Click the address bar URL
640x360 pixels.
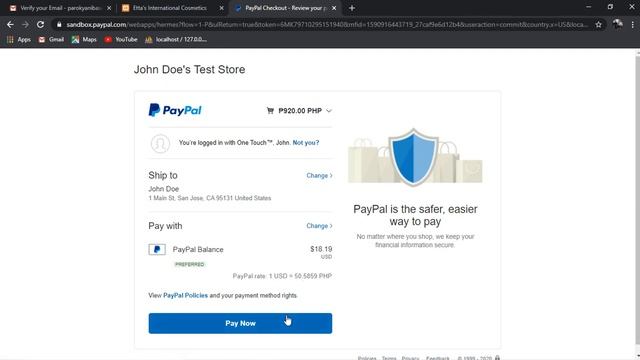tap(327, 24)
